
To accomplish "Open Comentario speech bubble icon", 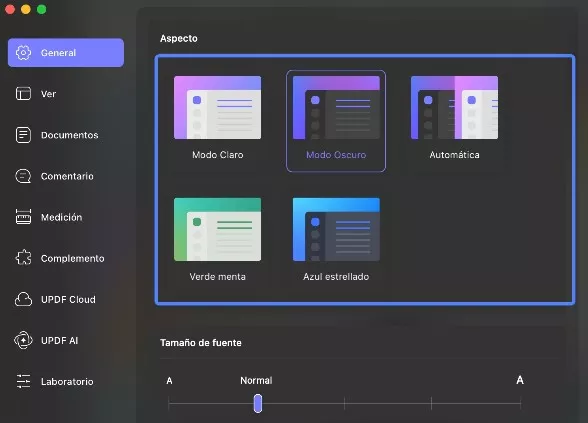I will (x=23, y=176).
